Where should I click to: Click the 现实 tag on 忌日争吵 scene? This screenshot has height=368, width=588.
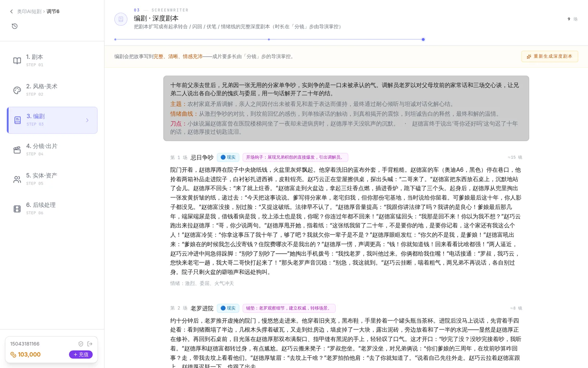228,157
